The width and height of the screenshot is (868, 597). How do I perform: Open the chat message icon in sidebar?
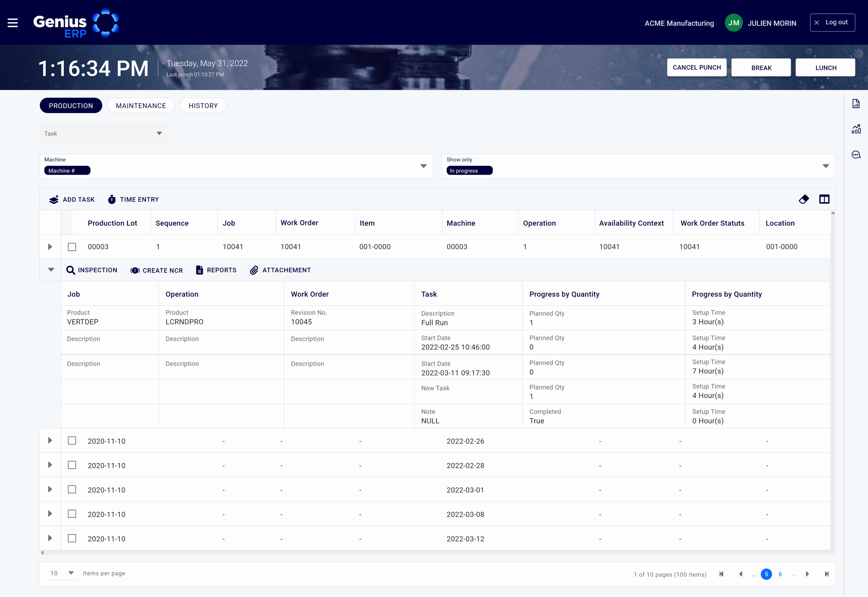(856, 155)
